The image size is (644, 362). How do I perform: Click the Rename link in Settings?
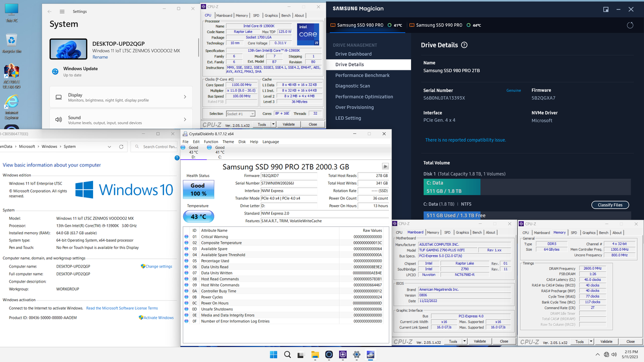point(100,57)
